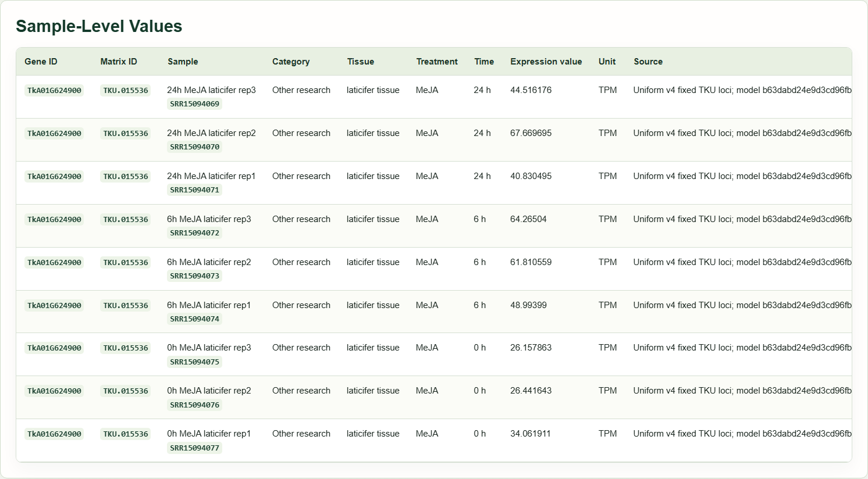The image size is (868, 479).
Task: Click the Sample-Level Values heading
Action: (x=99, y=26)
